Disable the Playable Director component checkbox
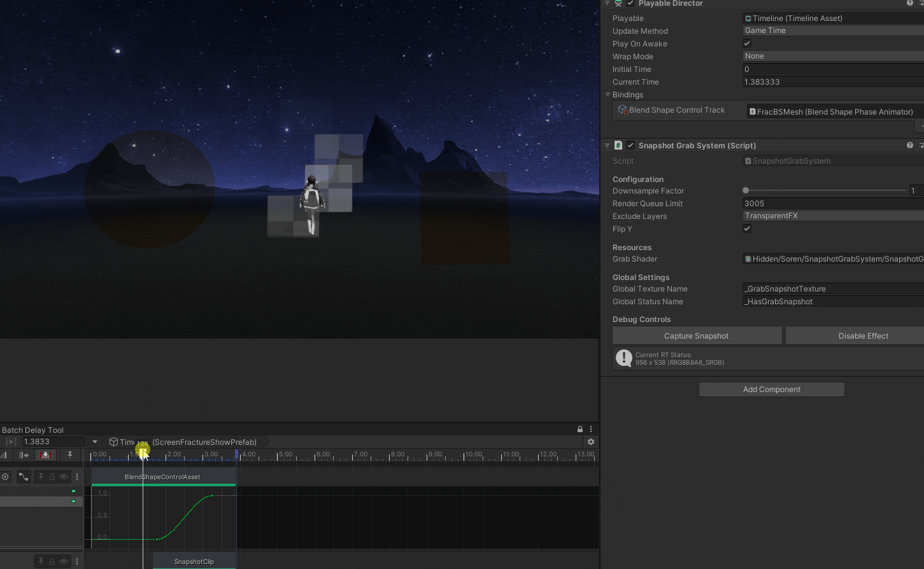924x569 pixels. pyautogui.click(x=630, y=4)
